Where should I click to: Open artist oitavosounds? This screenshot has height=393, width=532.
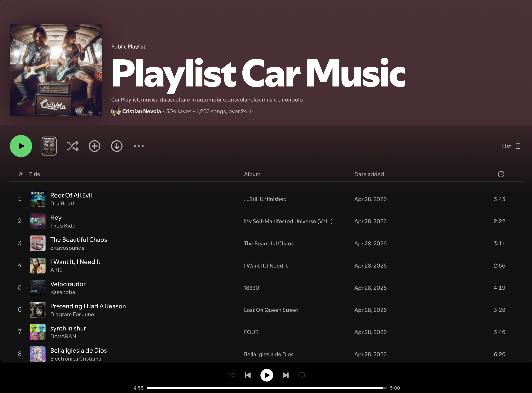tap(67, 248)
